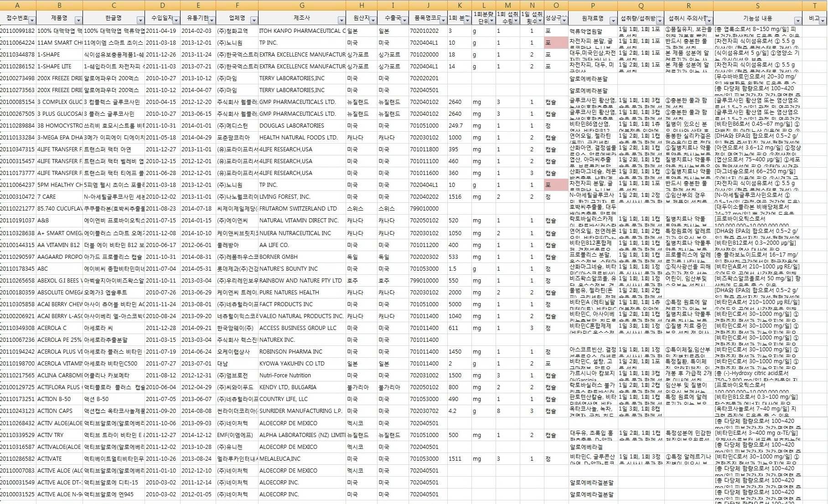Click the 'ACTIVATE' product cell
828x504 pixels.
click(x=59, y=459)
